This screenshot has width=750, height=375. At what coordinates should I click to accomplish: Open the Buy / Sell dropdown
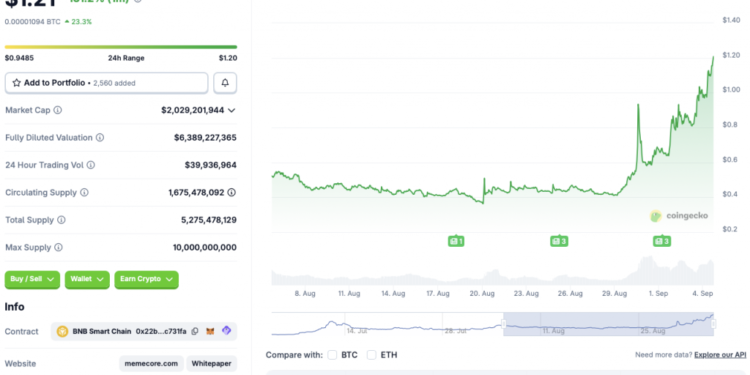(x=32, y=279)
